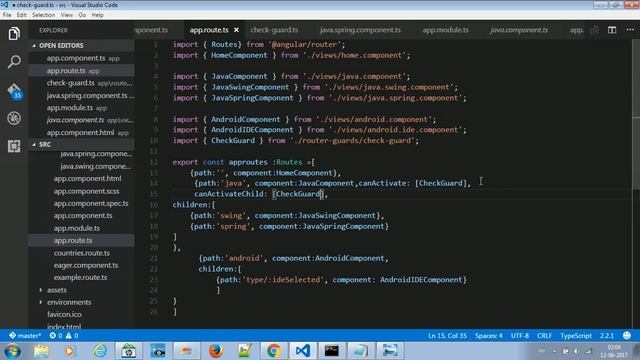Open the Edit menu

[22, 15]
